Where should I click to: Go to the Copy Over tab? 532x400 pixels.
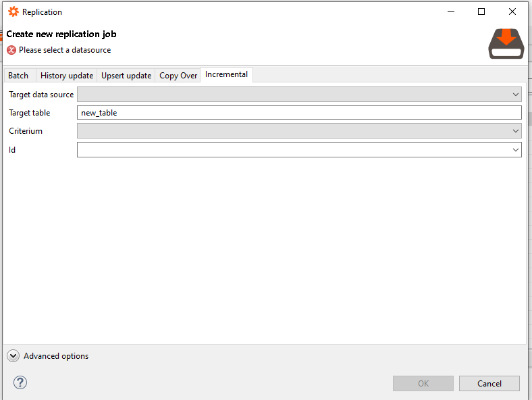tap(178, 75)
